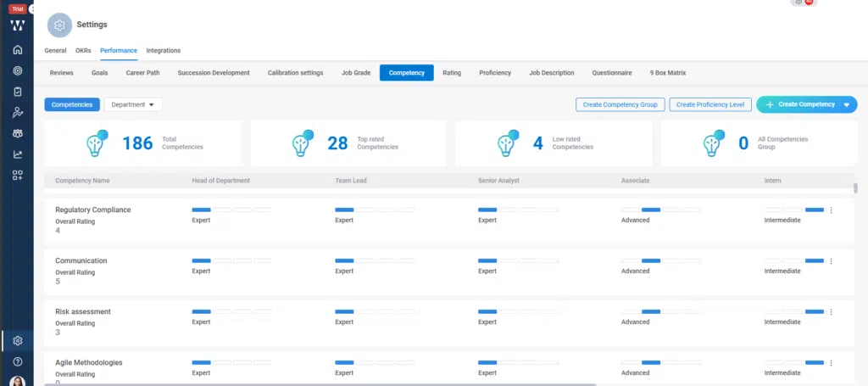The width and height of the screenshot is (868, 386).
Task: Click the help question mark icon
Action: 17,361
